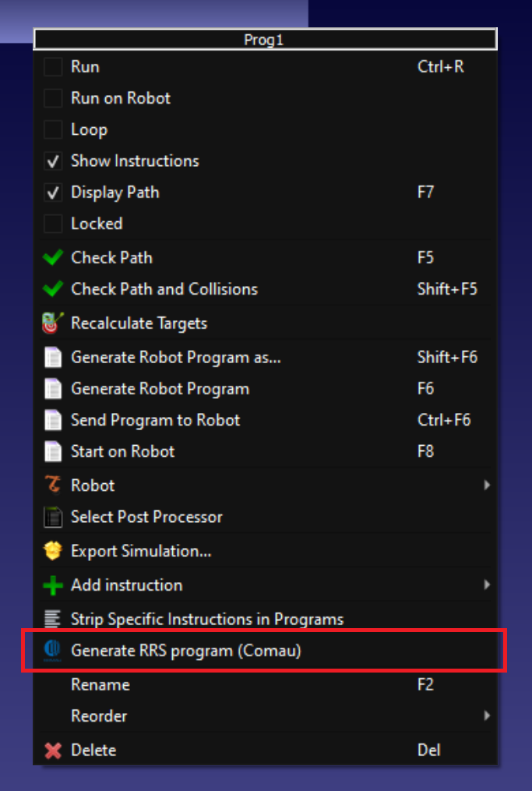Enable the Loop checkbox
The image size is (532, 791).
[53, 129]
